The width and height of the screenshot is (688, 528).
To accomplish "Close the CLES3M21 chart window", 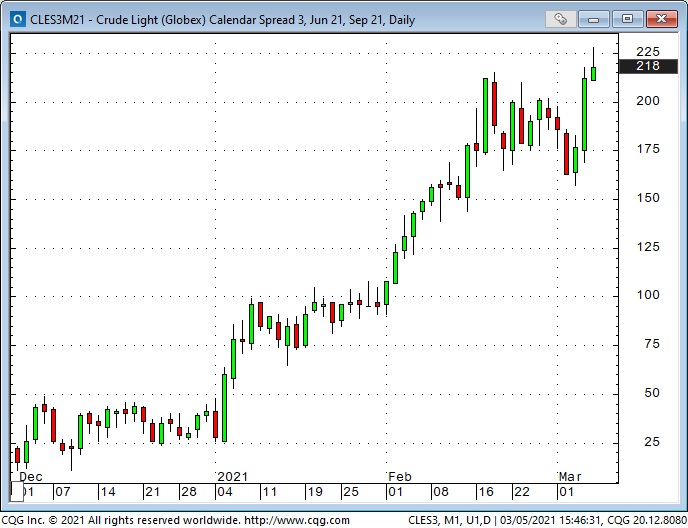I will [662, 19].
